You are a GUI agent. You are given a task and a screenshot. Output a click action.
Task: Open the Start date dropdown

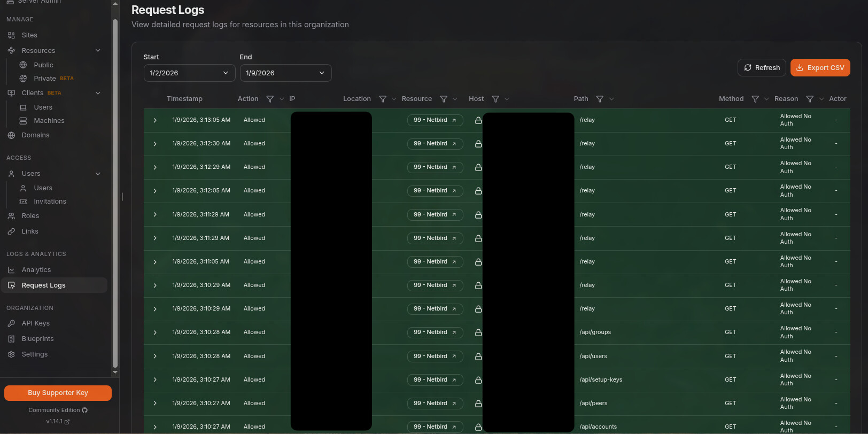[x=189, y=73]
